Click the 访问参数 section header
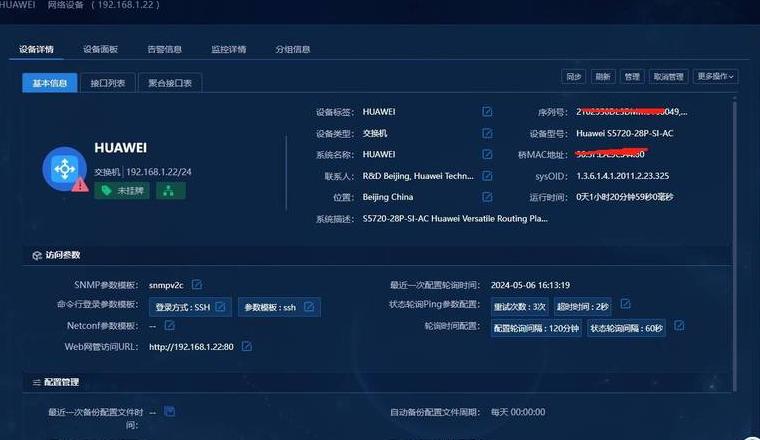The width and height of the screenshot is (760, 440). (x=377, y=255)
